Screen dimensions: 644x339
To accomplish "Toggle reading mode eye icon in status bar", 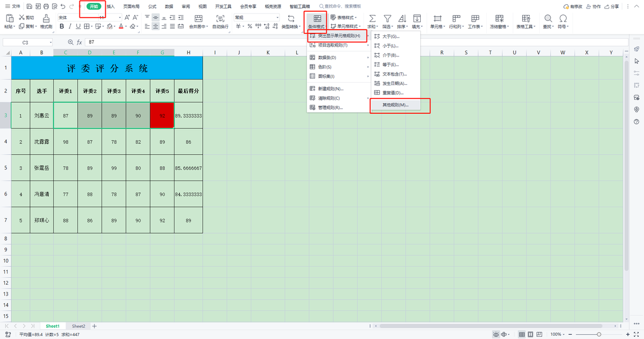I will pyautogui.click(x=496, y=334).
